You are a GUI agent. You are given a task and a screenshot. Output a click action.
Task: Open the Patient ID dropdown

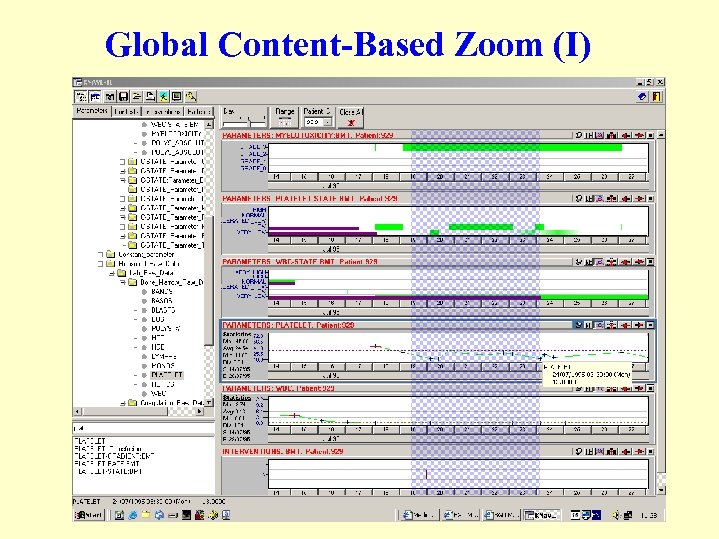[x=328, y=122]
